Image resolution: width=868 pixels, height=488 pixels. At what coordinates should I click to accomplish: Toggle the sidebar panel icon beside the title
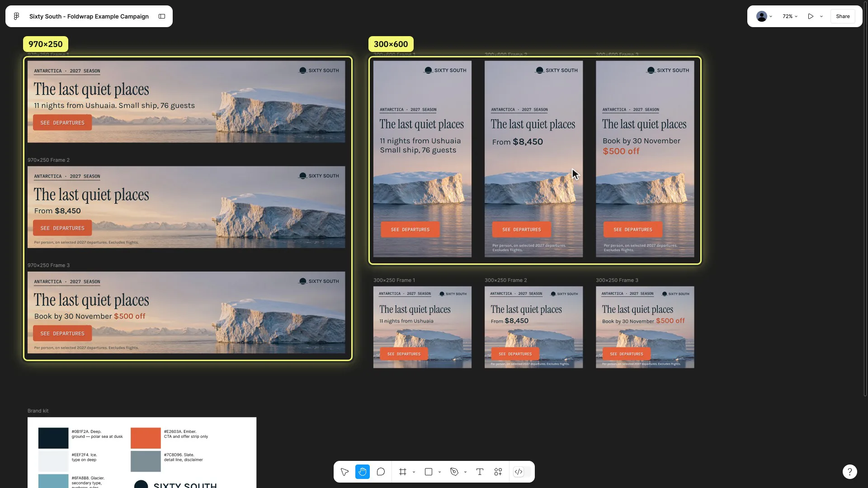(162, 16)
